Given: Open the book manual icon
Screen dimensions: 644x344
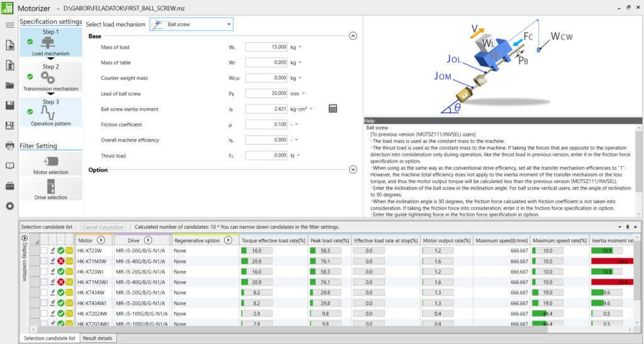Looking at the screenshot, I should (x=9, y=166).
